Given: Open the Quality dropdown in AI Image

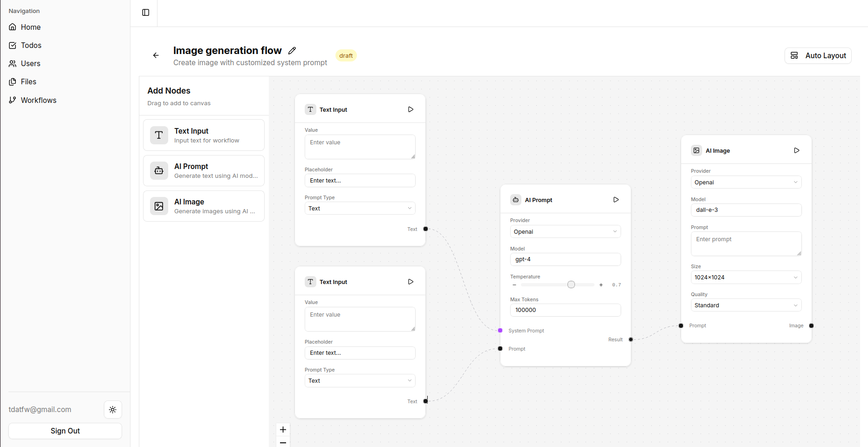Looking at the screenshot, I should pyautogui.click(x=745, y=305).
